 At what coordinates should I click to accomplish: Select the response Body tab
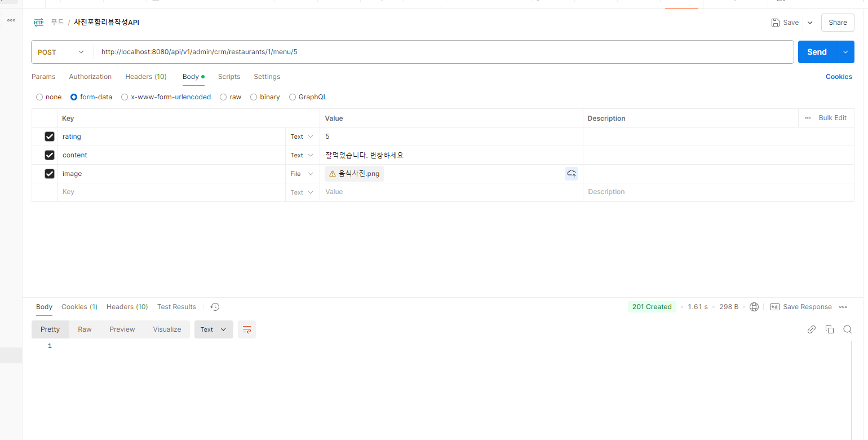(44, 307)
